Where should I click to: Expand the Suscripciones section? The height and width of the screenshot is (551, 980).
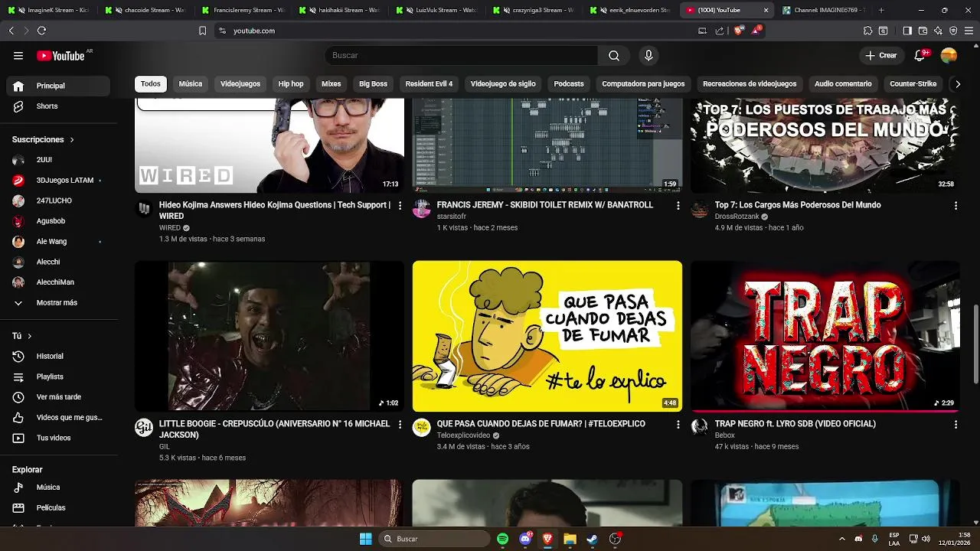click(x=44, y=139)
